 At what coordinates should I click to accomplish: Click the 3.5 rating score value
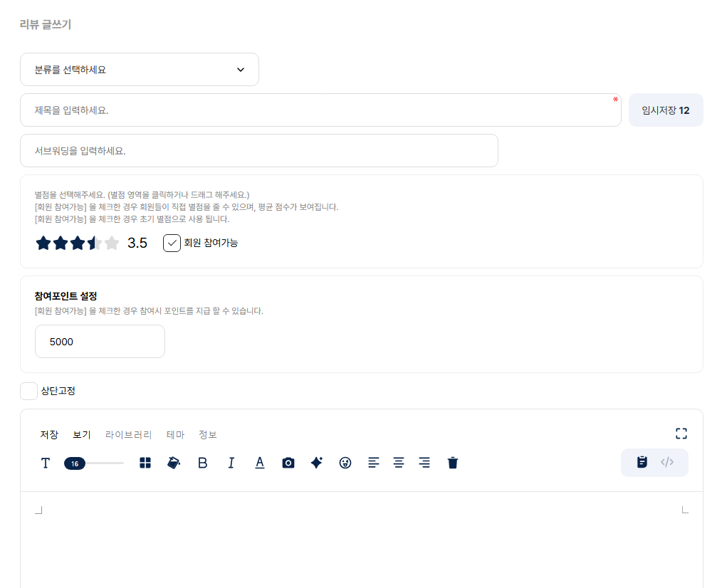coord(137,243)
